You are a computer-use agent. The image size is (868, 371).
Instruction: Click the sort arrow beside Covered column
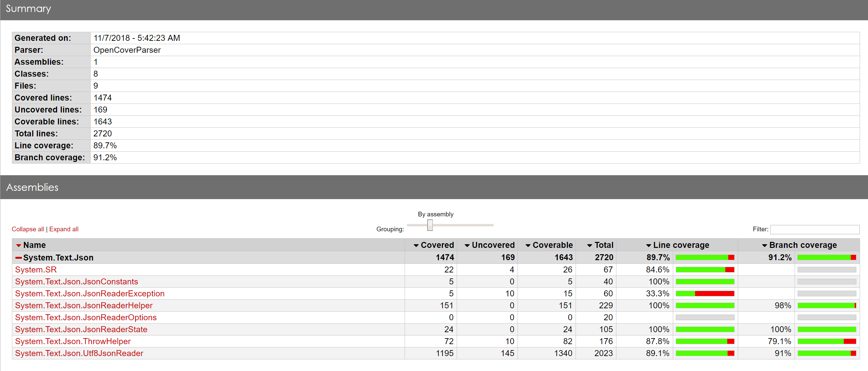click(416, 245)
